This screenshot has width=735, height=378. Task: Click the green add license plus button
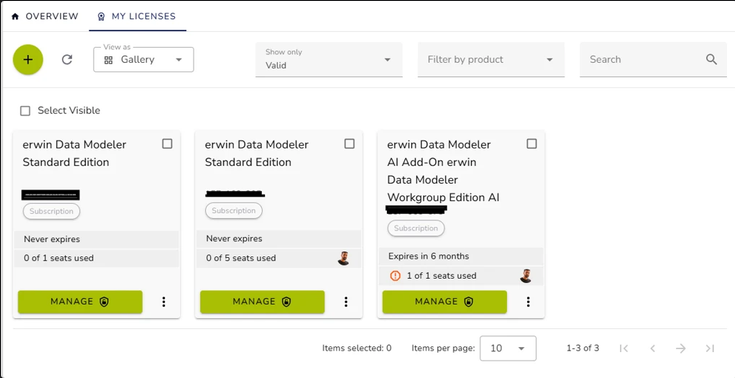coord(28,60)
